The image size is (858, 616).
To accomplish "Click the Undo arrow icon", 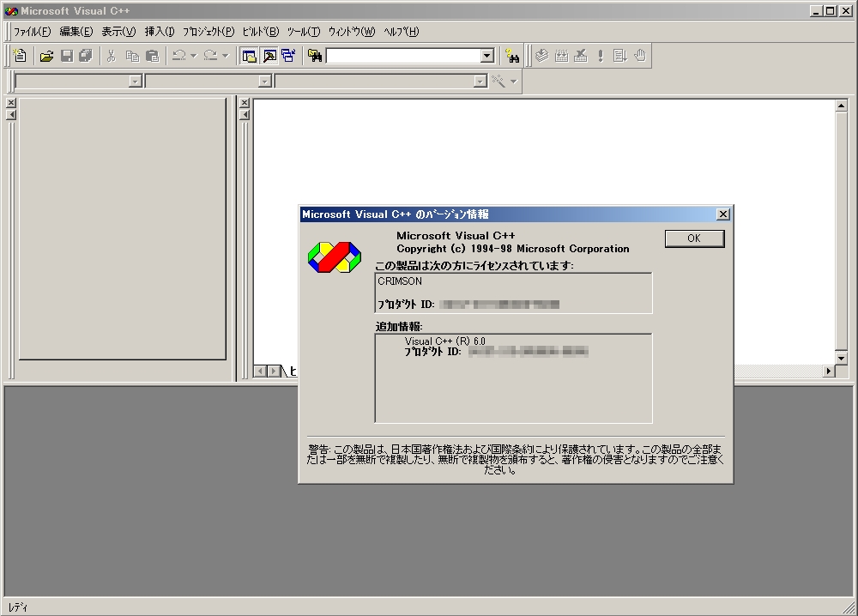I will pyautogui.click(x=179, y=56).
